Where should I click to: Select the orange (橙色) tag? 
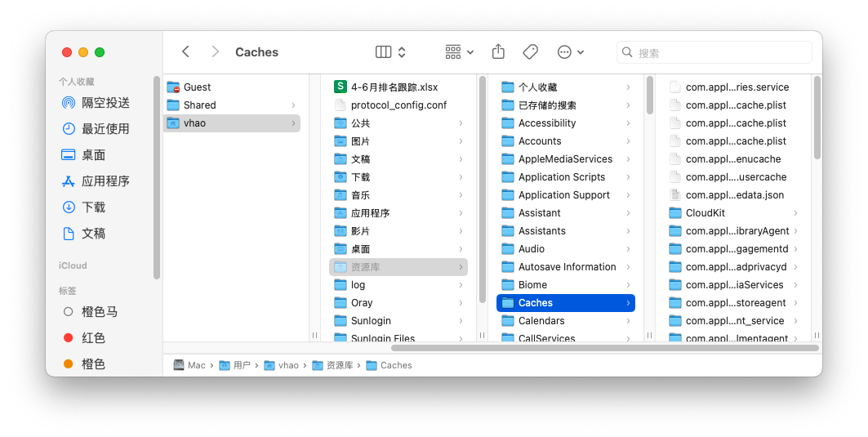point(93,364)
